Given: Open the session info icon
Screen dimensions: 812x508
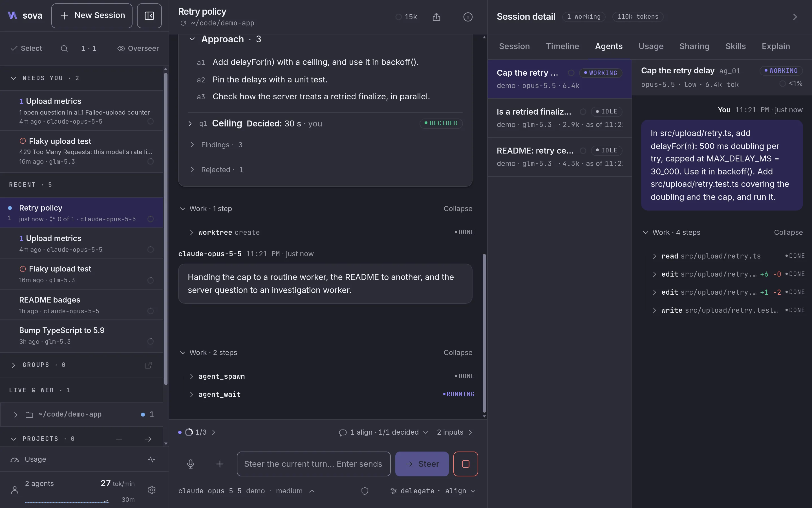Looking at the screenshot, I should (x=468, y=17).
